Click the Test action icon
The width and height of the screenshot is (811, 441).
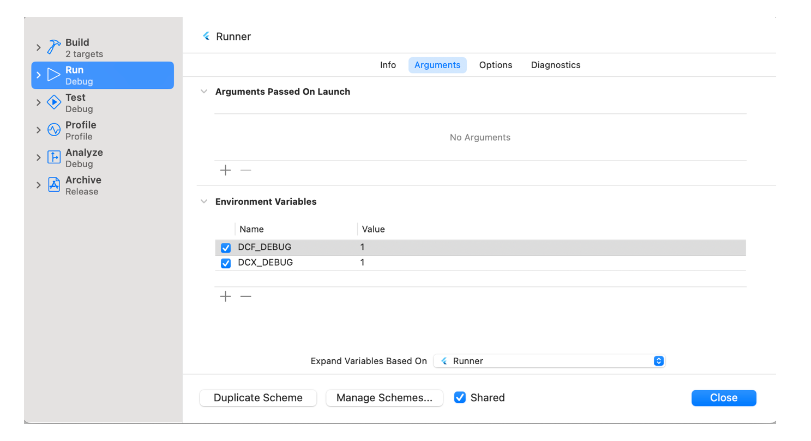(x=54, y=103)
